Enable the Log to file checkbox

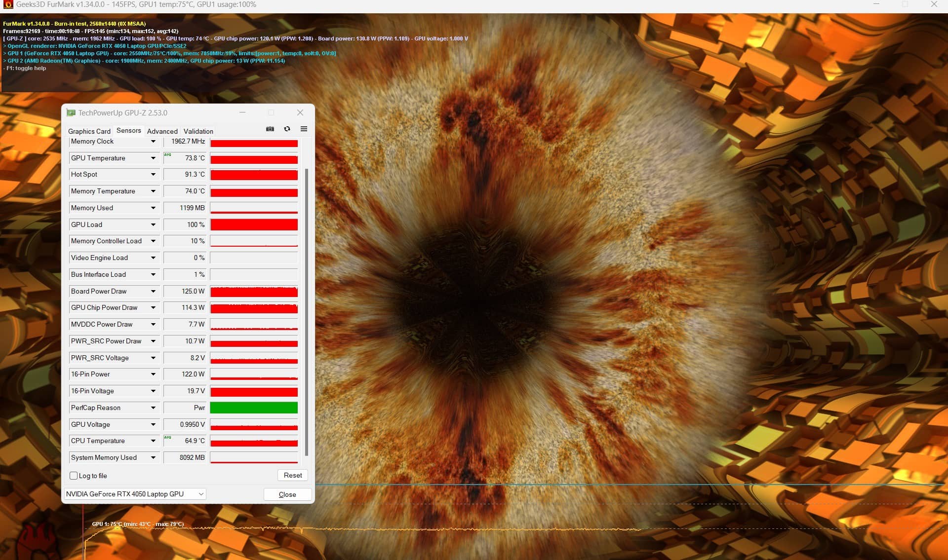point(74,476)
